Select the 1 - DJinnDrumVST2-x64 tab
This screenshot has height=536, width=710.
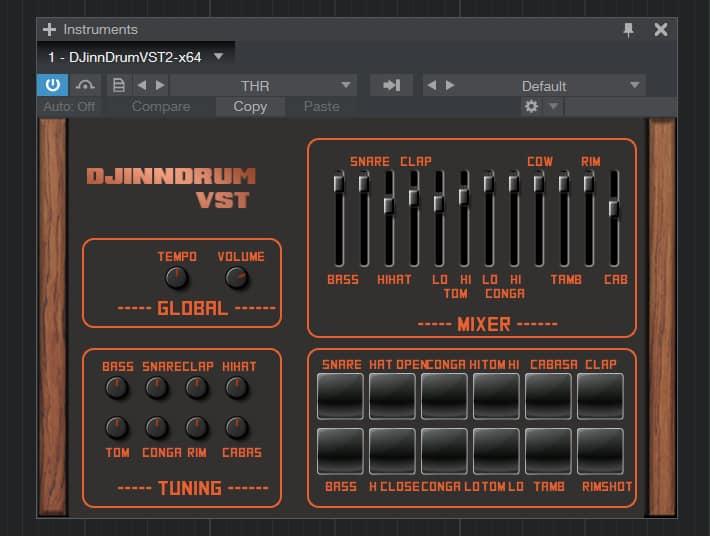click(x=125, y=57)
